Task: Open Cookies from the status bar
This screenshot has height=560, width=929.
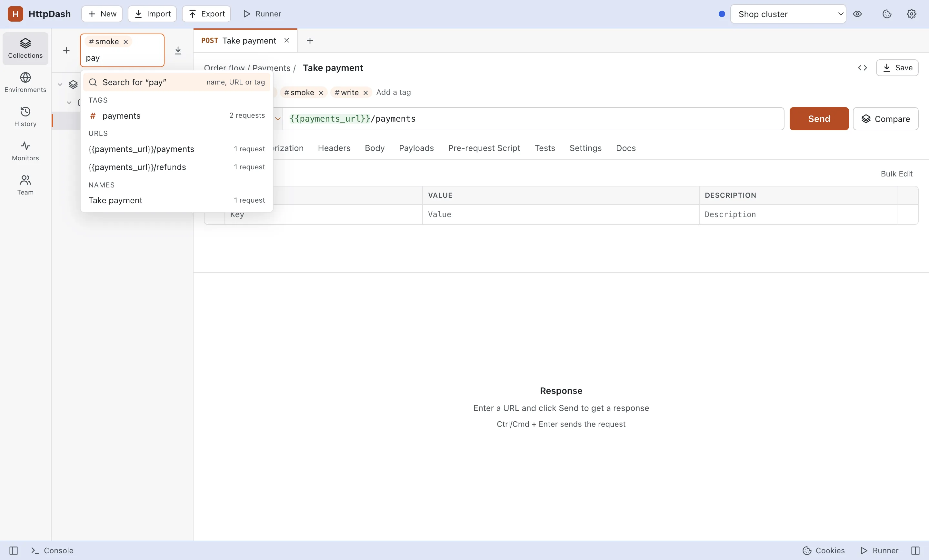Action: pyautogui.click(x=824, y=551)
